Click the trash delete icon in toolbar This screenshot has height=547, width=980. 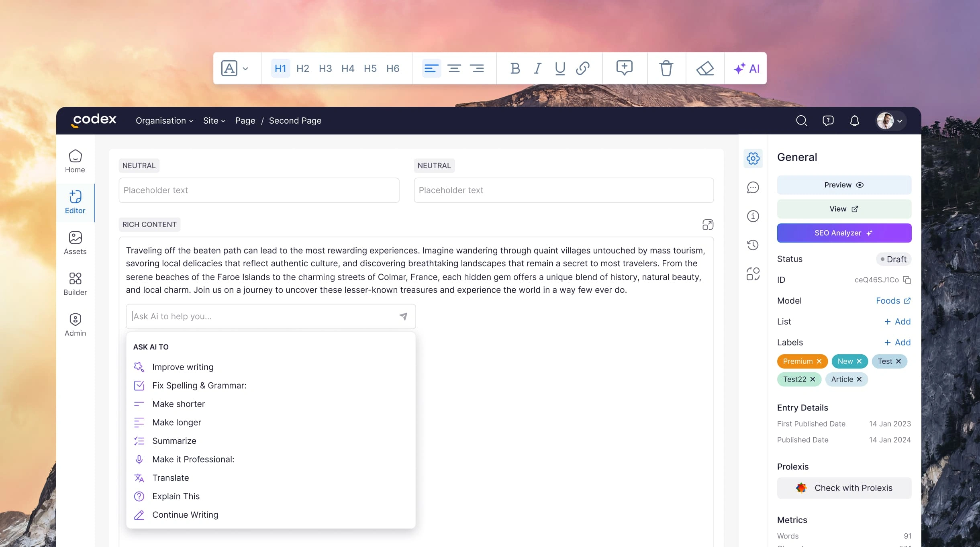tap(666, 68)
